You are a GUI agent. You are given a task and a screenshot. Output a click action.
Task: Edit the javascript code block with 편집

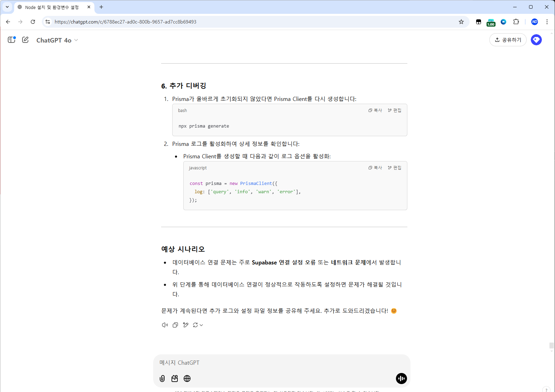coord(395,168)
